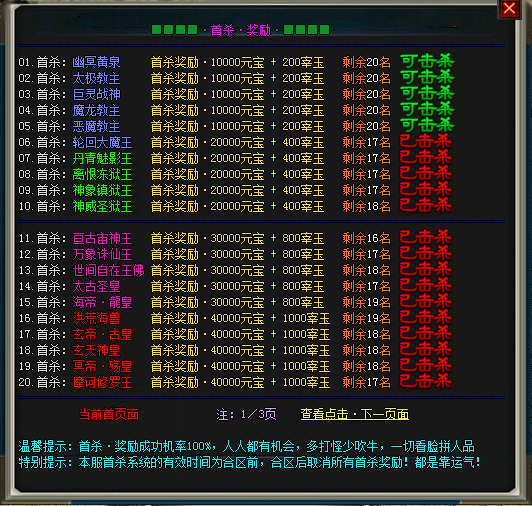Click the 特别提示 notice line
Image resolution: width=532 pixels, height=506 pixels.
(x=249, y=462)
